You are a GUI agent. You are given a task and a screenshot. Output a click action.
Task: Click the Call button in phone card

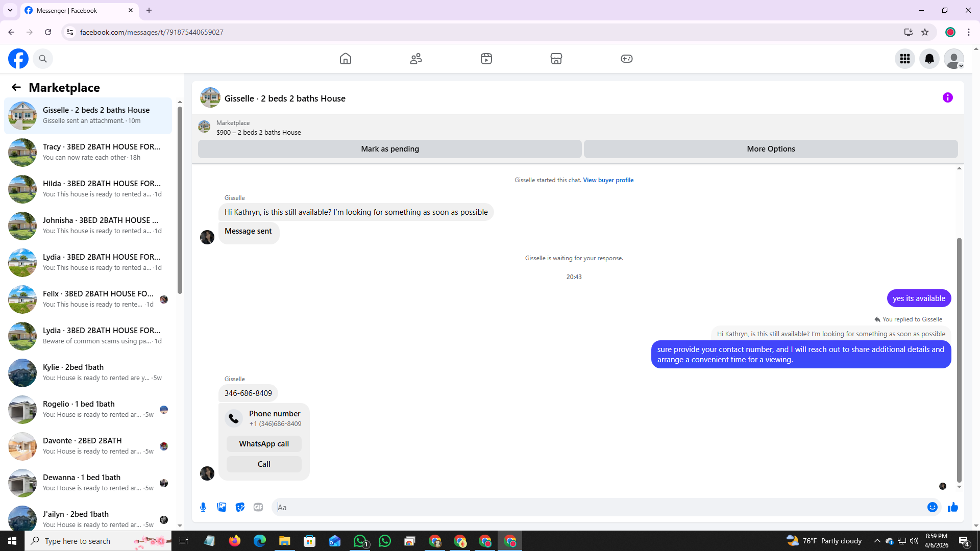click(x=264, y=464)
